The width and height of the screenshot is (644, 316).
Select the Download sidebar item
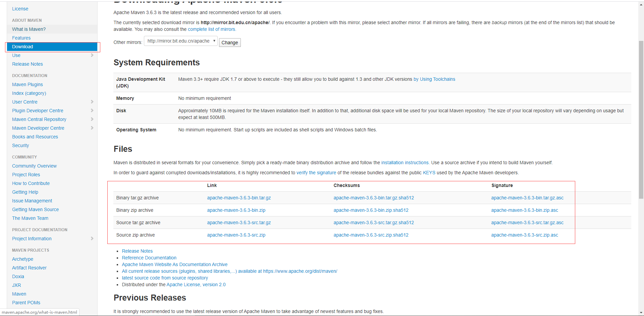click(52, 47)
